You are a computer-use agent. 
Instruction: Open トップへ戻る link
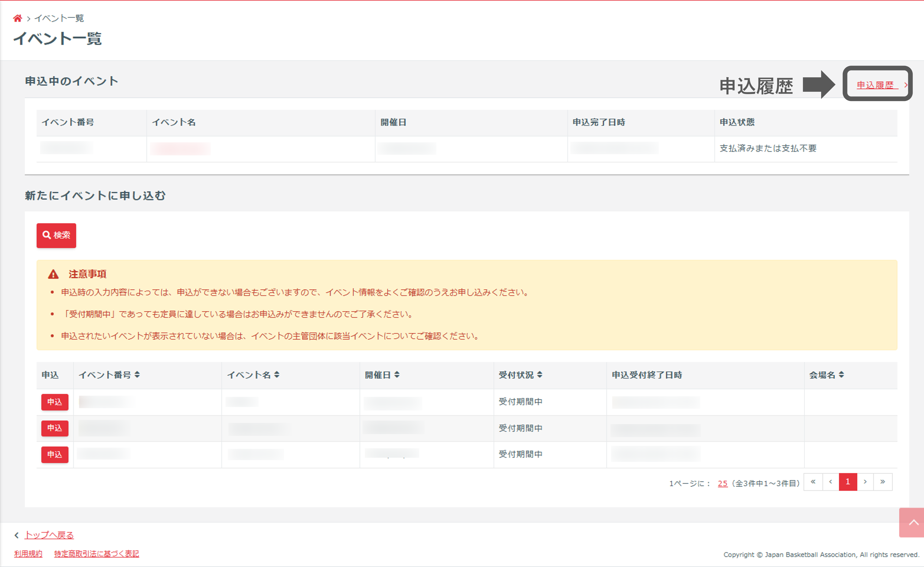coord(49,535)
